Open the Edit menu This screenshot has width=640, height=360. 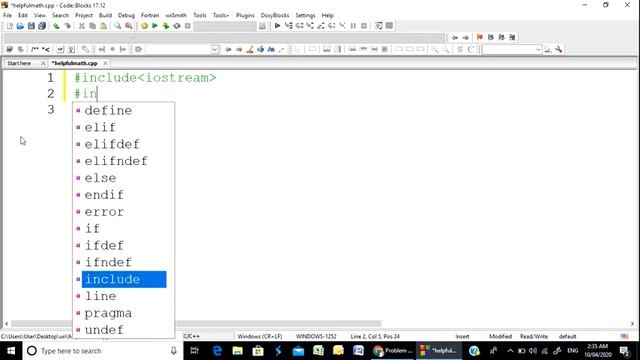tap(23, 15)
